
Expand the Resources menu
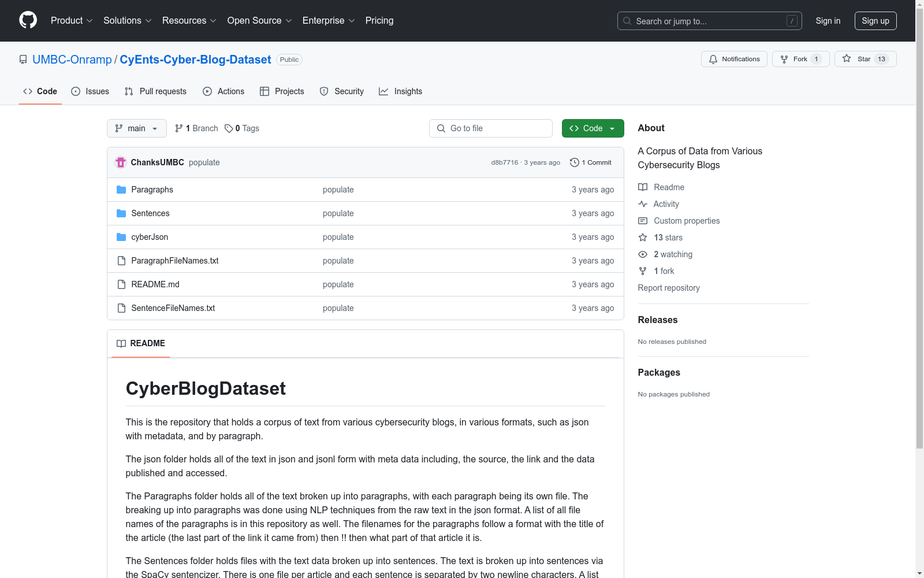(189, 21)
